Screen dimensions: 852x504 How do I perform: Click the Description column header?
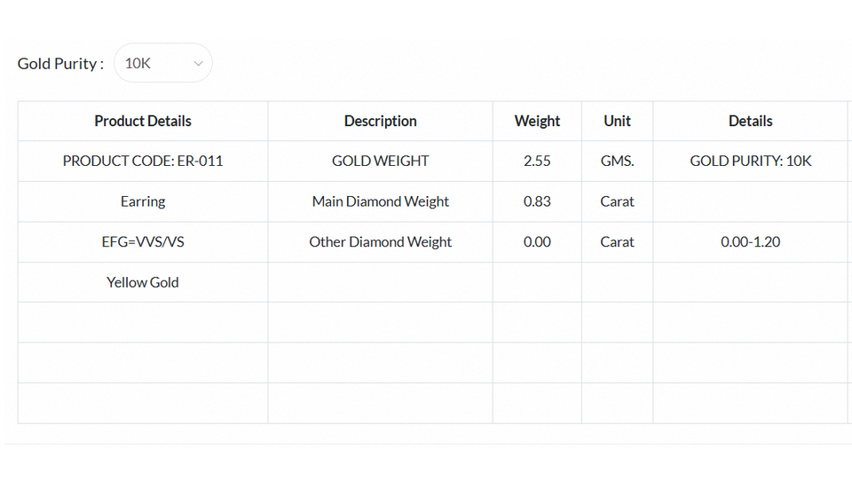[x=380, y=122]
